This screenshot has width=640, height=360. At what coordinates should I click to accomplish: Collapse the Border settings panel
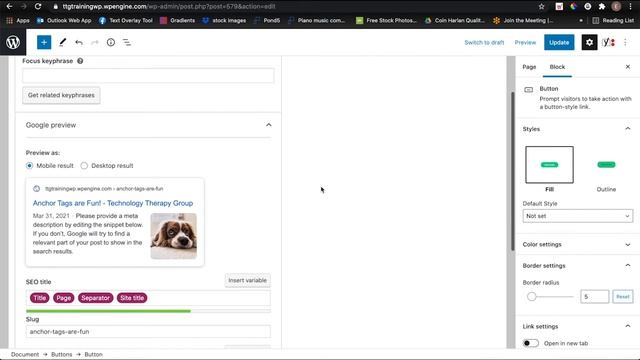tap(628, 265)
